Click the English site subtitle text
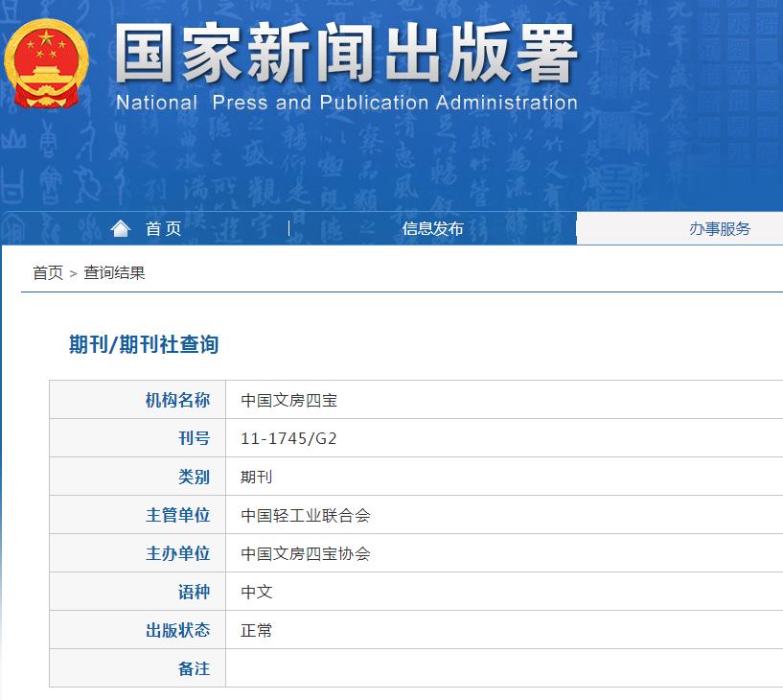The image size is (783, 700). click(x=345, y=103)
